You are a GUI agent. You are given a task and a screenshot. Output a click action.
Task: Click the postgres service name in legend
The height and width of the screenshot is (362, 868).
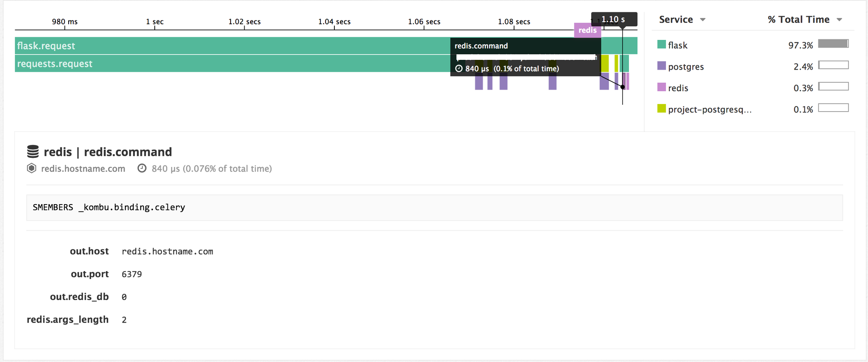(686, 67)
